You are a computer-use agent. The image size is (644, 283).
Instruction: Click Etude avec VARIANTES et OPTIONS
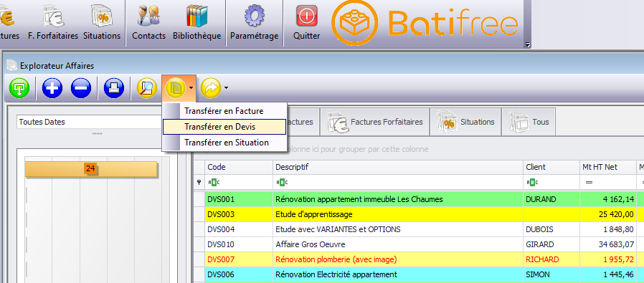(338, 229)
